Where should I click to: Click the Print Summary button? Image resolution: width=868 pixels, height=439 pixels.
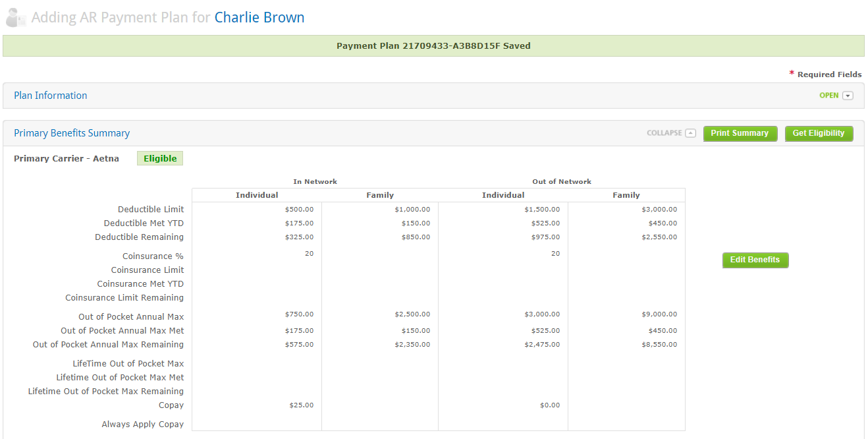[740, 133]
